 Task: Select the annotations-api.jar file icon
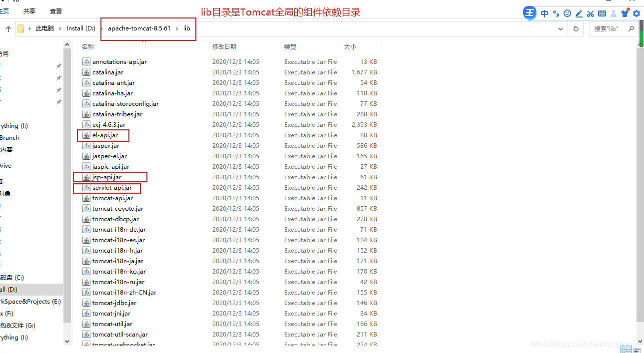86,62
